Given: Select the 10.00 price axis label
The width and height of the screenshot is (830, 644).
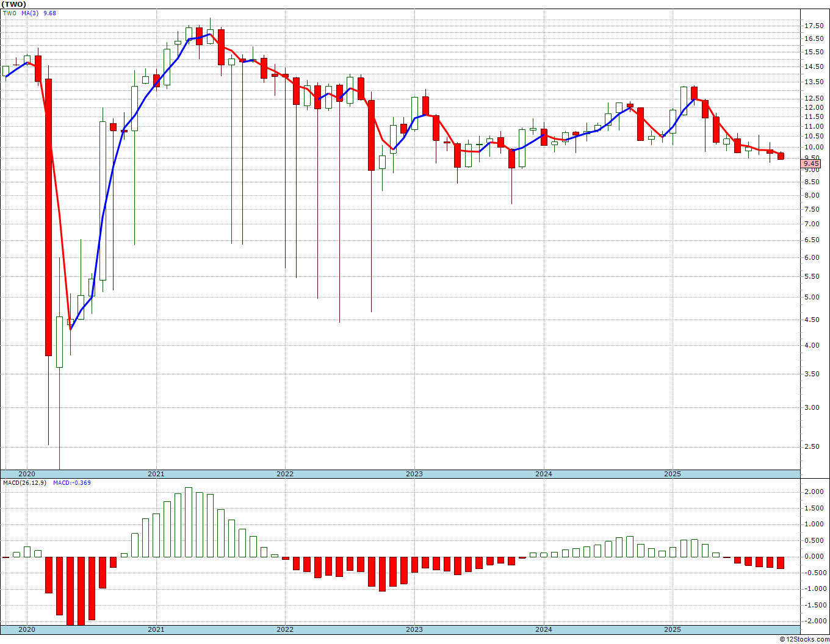Looking at the screenshot, I should tap(814, 147).
